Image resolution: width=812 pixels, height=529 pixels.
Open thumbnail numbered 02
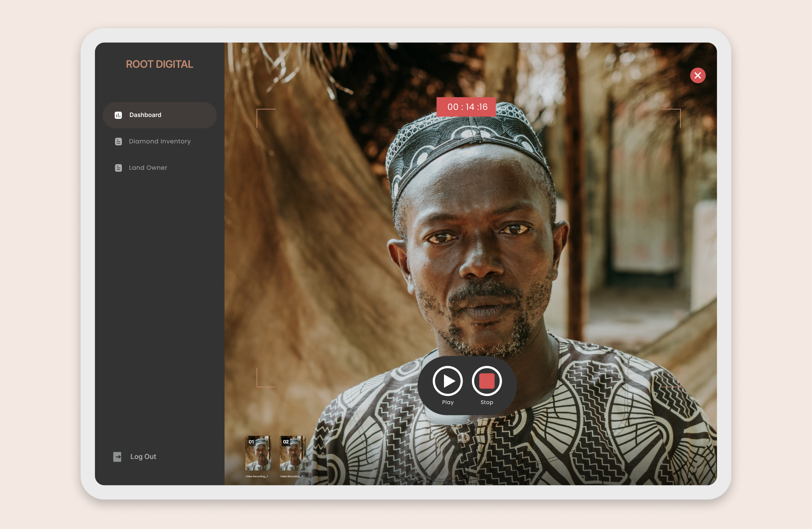click(x=292, y=454)
